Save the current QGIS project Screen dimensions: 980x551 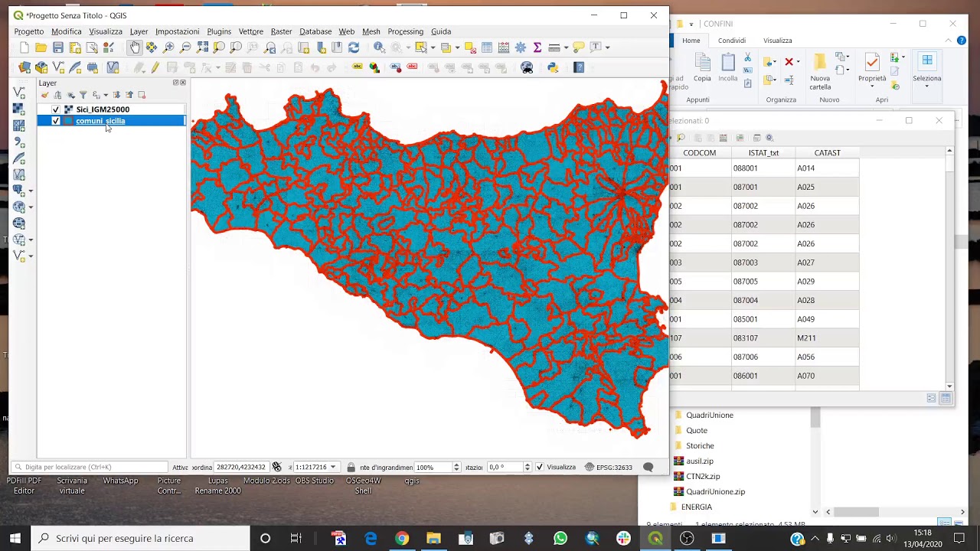[58, 47]
